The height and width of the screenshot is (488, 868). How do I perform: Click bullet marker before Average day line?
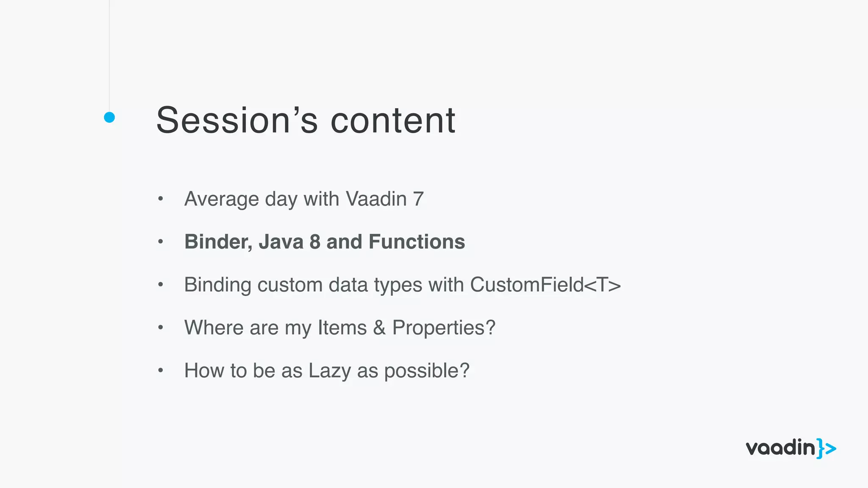point(160,199)
